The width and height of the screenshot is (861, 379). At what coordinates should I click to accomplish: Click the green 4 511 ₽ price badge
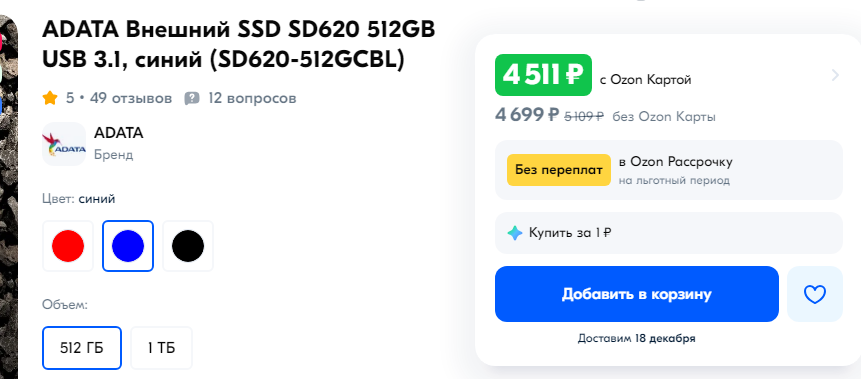543,75
